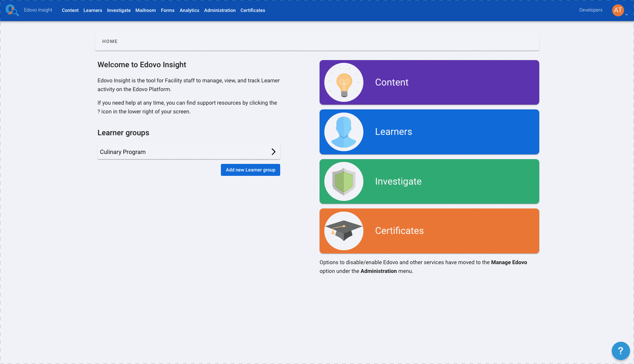Viewport: 634px width, 364px height.
Task: Open the Learners menu in navbar
Action: 93,10
